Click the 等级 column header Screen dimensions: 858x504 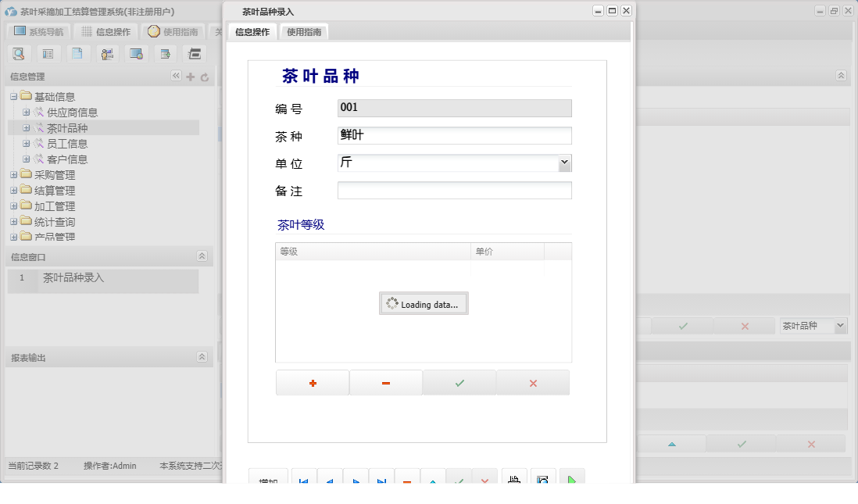374,251
